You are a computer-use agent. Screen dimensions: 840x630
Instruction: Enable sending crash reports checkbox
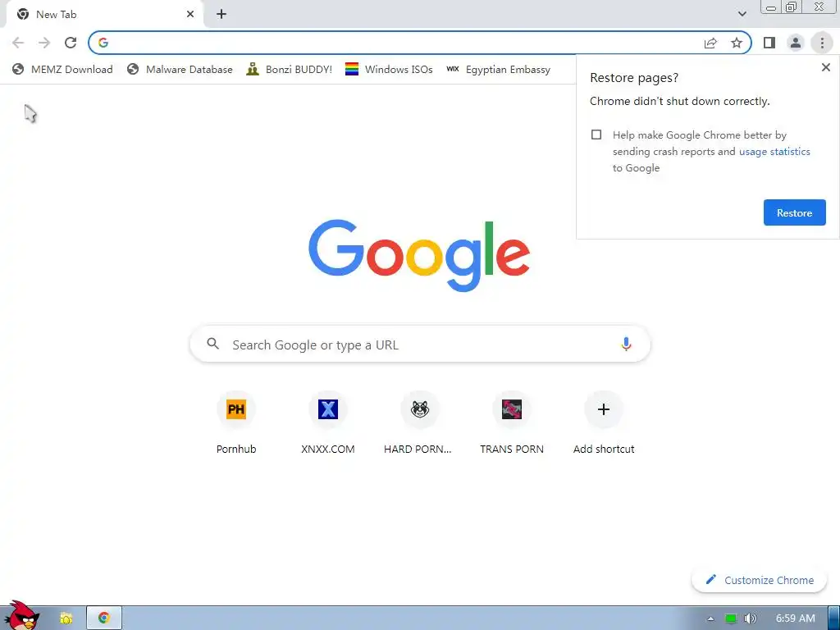click(x=596, y=135)
